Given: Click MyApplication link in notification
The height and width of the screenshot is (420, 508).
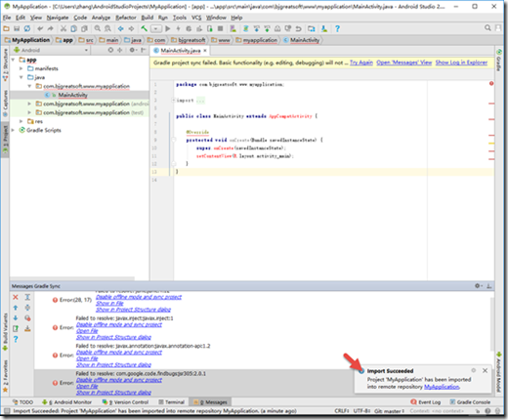Looking at the screenshot, I should tap(442, 387).
